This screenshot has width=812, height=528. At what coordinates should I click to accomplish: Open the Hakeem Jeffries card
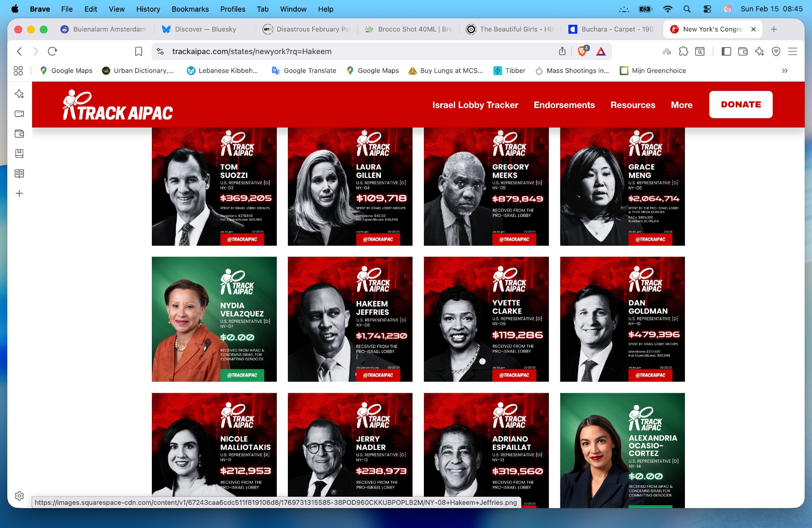pos(350,319)
